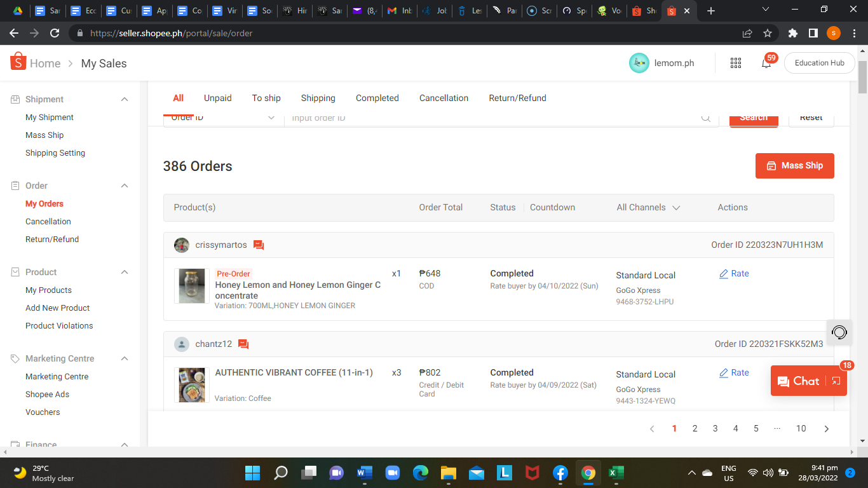Viewport: 868px width, 488px height.
Task: Bookmark this page with the star icon
Action: coord(768,33)
